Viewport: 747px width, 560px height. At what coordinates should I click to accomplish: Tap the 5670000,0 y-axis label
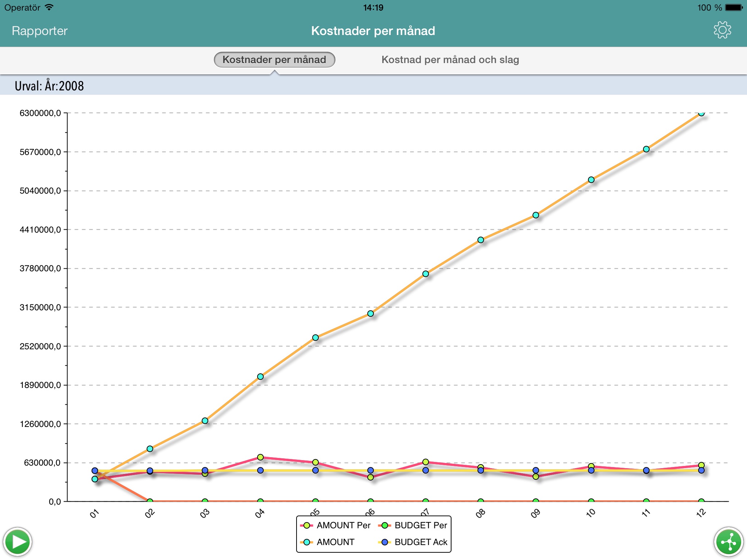point(40,152)
